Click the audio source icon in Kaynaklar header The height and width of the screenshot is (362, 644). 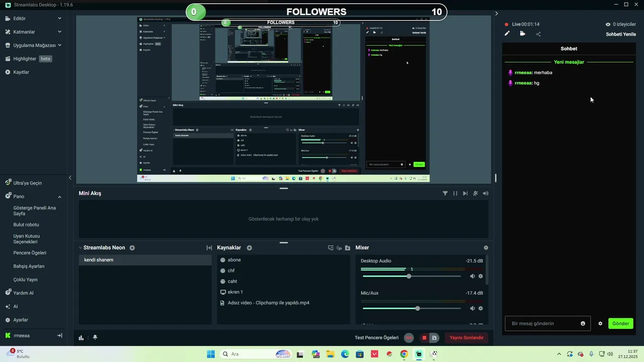coord(339,248)
